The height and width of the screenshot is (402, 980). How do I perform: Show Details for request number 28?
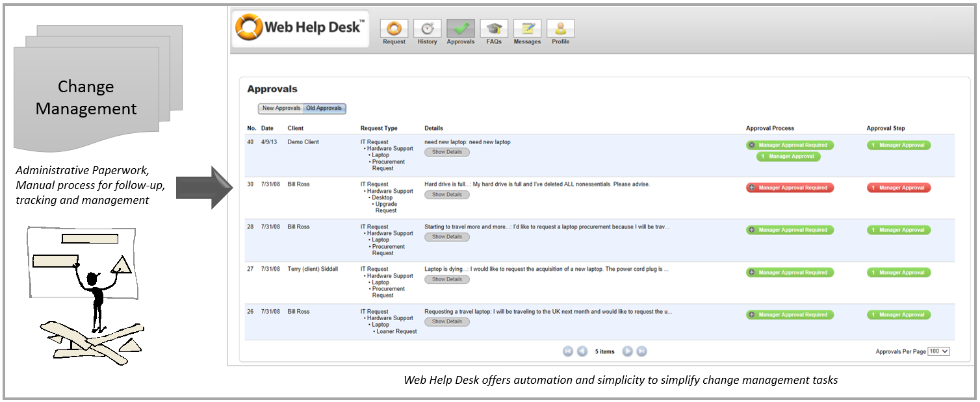[x=447, y=236]
